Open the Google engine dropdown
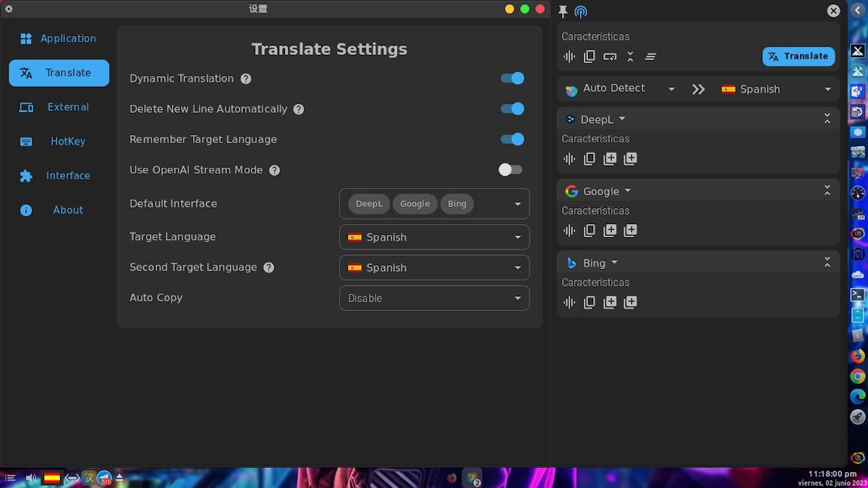This screenshot has width=868, height=488. (599, 191)
